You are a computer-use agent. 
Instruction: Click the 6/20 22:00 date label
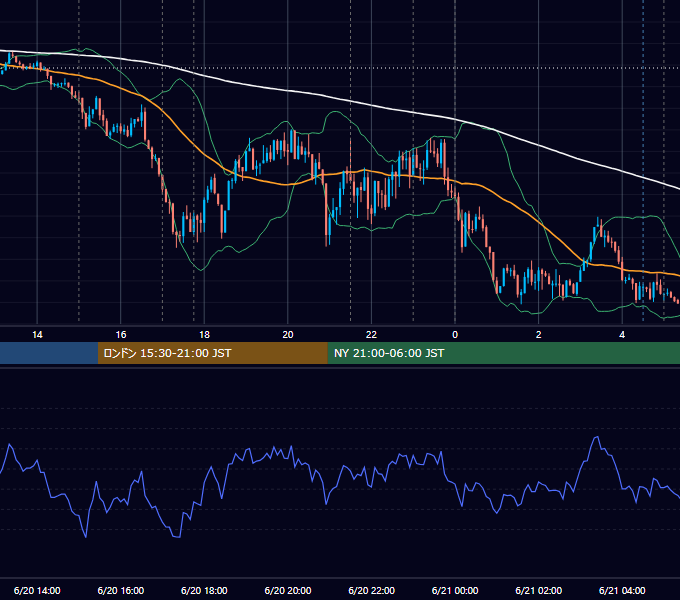(372, 590)
